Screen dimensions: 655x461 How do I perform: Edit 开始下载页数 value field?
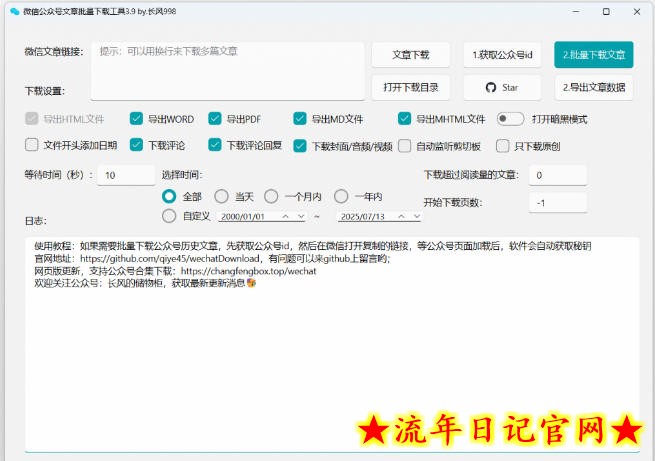click(558, 203)
